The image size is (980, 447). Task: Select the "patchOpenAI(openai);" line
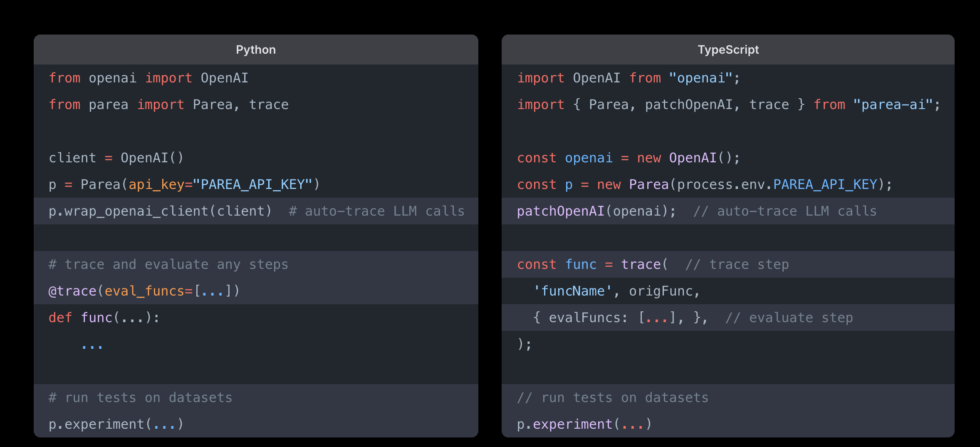pyautogui.click(x=728, y=211)
